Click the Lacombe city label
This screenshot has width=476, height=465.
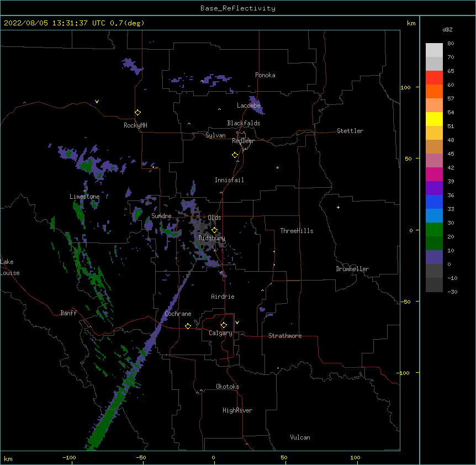(x=248, y=105)
